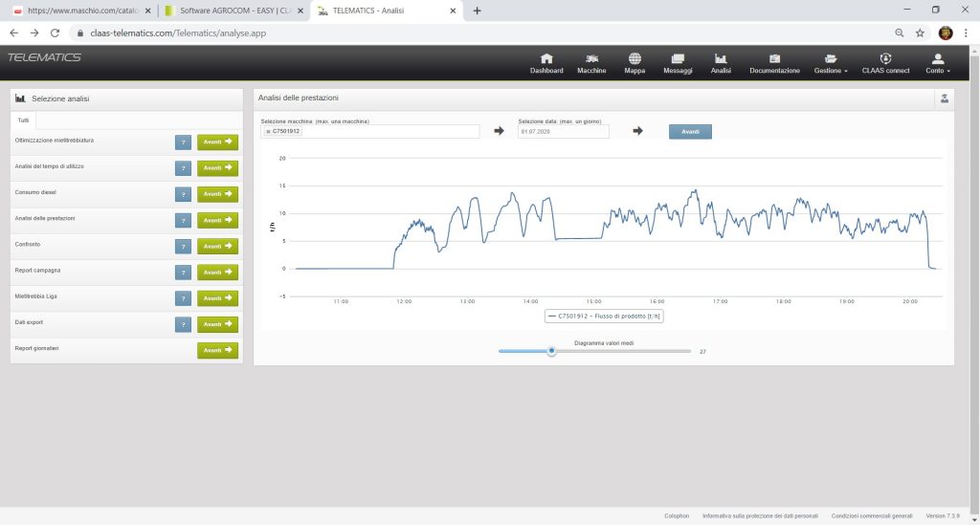Open Informativa sulla protezione dei dati personali
The image size is (980, 525).
click(760, 516)
